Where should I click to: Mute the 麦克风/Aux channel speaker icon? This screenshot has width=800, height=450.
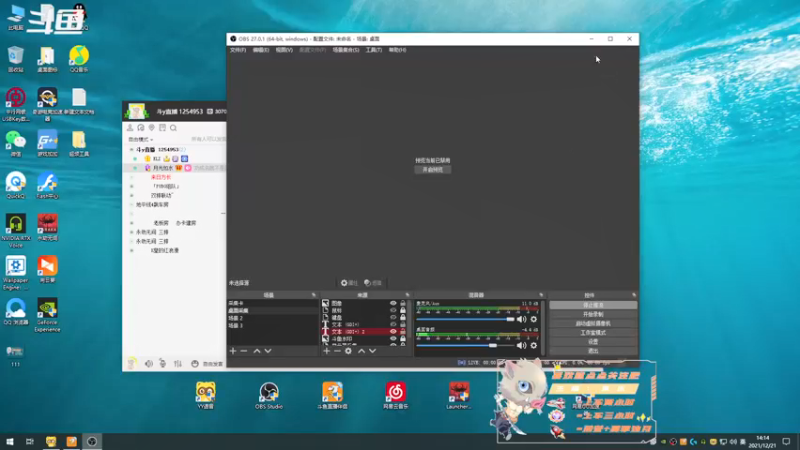click(521, 319)
